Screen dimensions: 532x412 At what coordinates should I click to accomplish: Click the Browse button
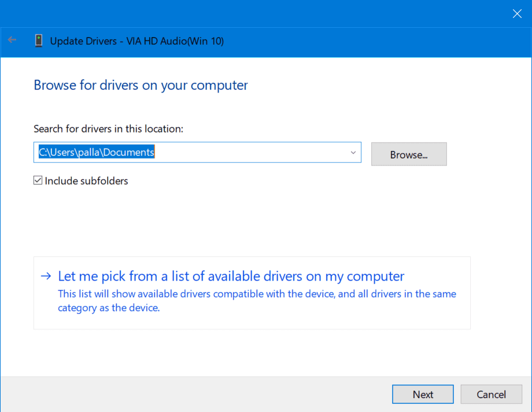tap(409, 154)
